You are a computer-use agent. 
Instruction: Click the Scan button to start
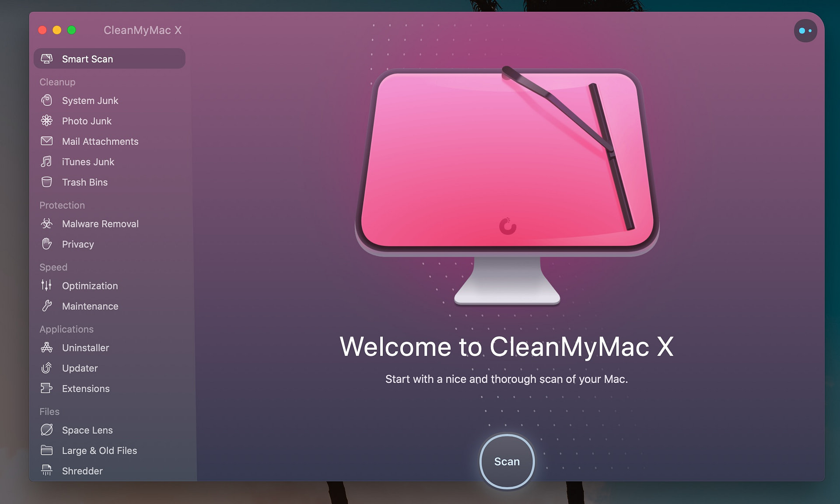click(x=506, y=462)
